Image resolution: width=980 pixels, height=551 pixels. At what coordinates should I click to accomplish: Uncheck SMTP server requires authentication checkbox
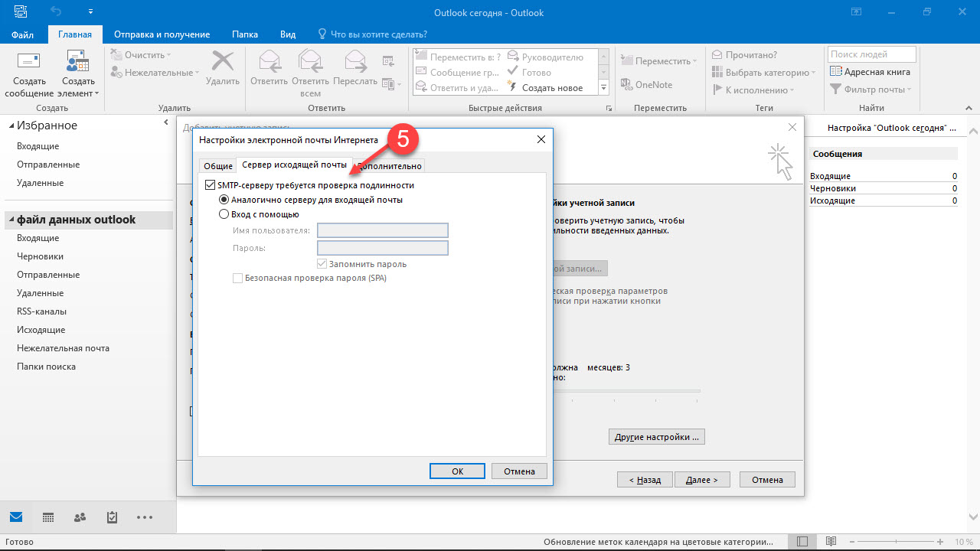click(x=211, y=185)
